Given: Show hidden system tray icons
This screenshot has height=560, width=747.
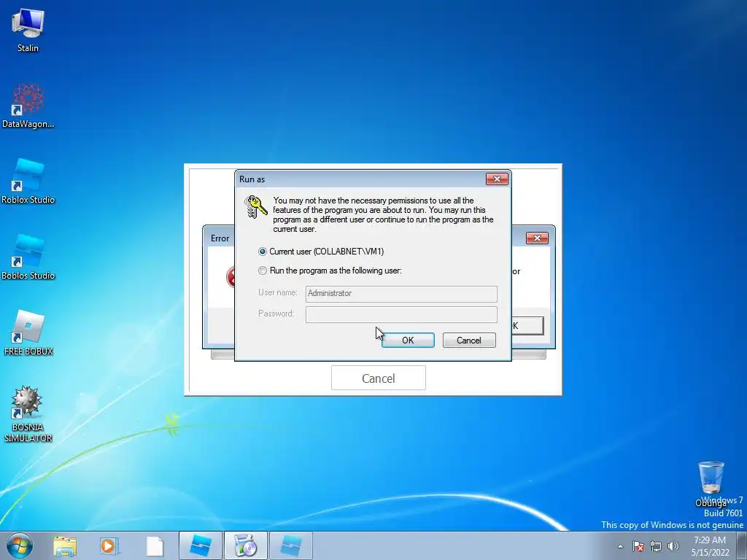Looking at the screenshot, I should [620, 546].
